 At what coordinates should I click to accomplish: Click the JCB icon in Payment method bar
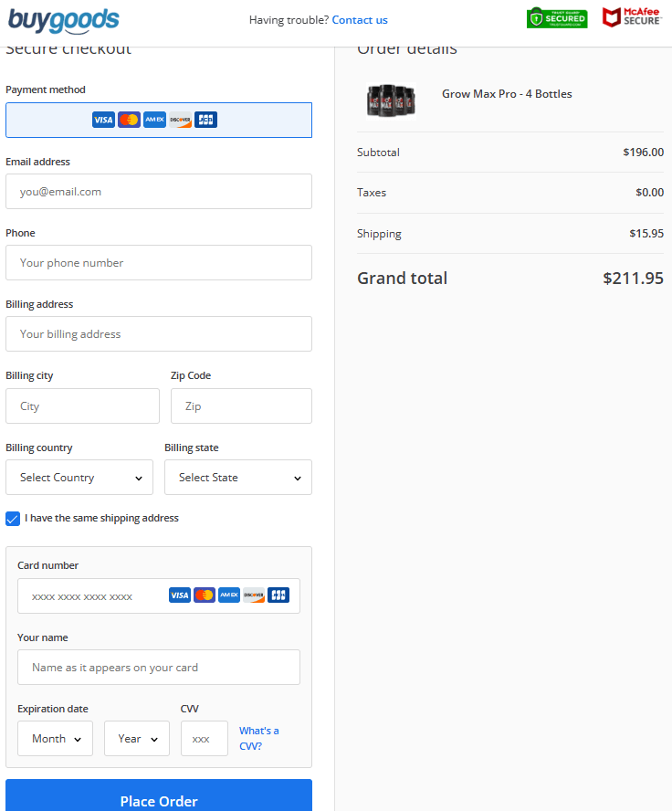pyautogui.click(x=205, y=119)
